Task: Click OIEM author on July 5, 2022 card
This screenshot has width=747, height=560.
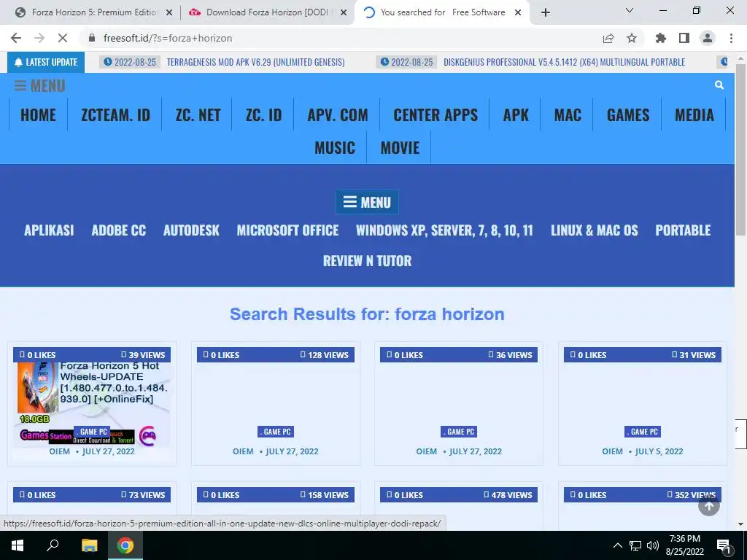Action: (x=612, y=451)
